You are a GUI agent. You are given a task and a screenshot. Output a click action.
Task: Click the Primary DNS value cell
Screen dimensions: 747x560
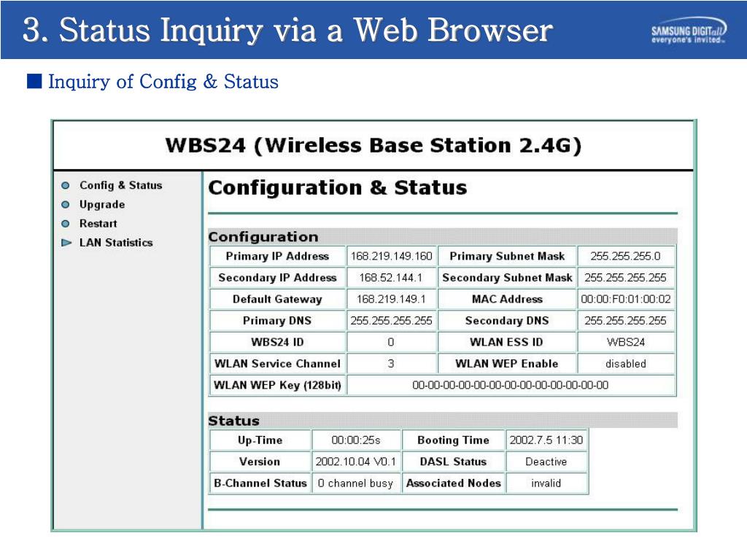[391, 321]
